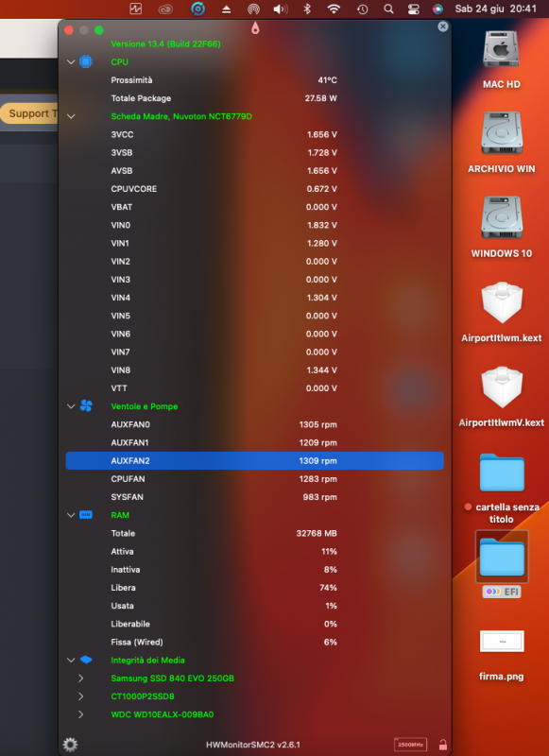549x756 pixels.
Task: Open Spotlight search icon
Action: pyautogui.click(x=388, y=9)
